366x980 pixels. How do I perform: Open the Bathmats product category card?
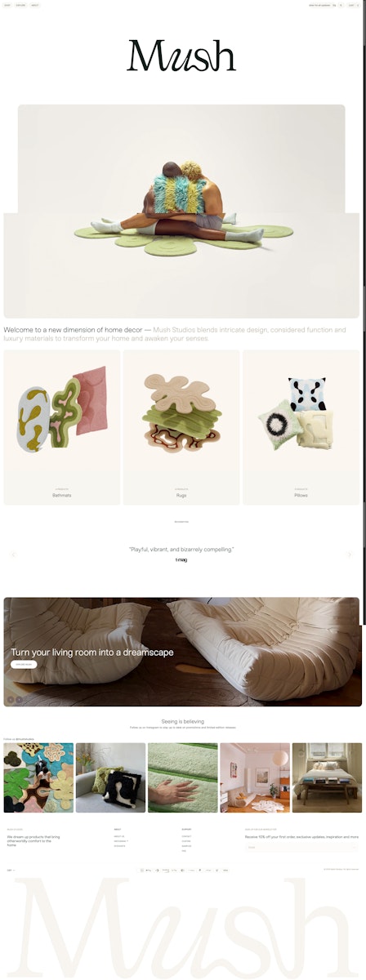point(62,427)
